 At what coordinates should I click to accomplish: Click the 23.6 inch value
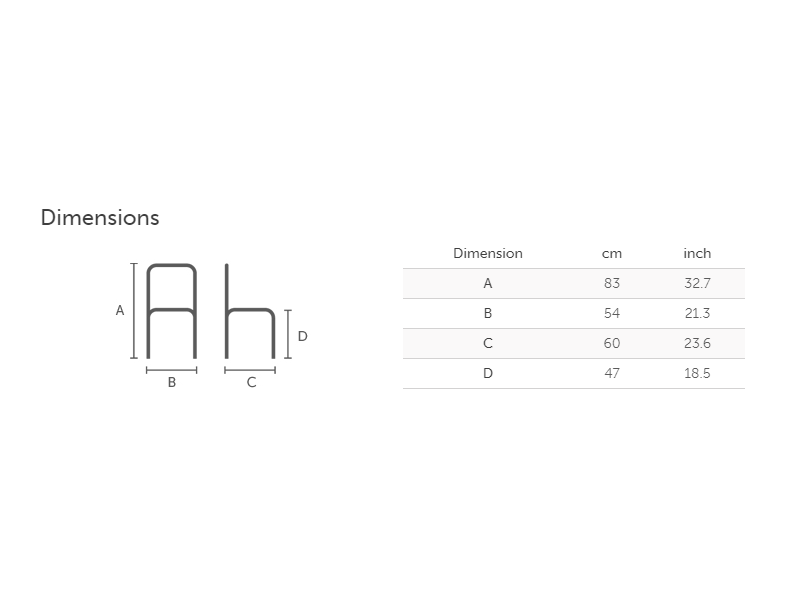[x=697, y=343]
